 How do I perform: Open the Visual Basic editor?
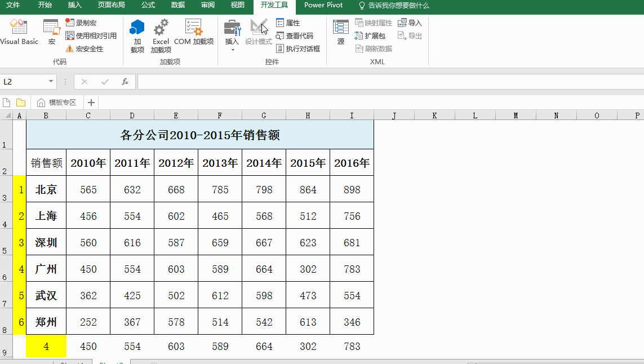(19, 32)
